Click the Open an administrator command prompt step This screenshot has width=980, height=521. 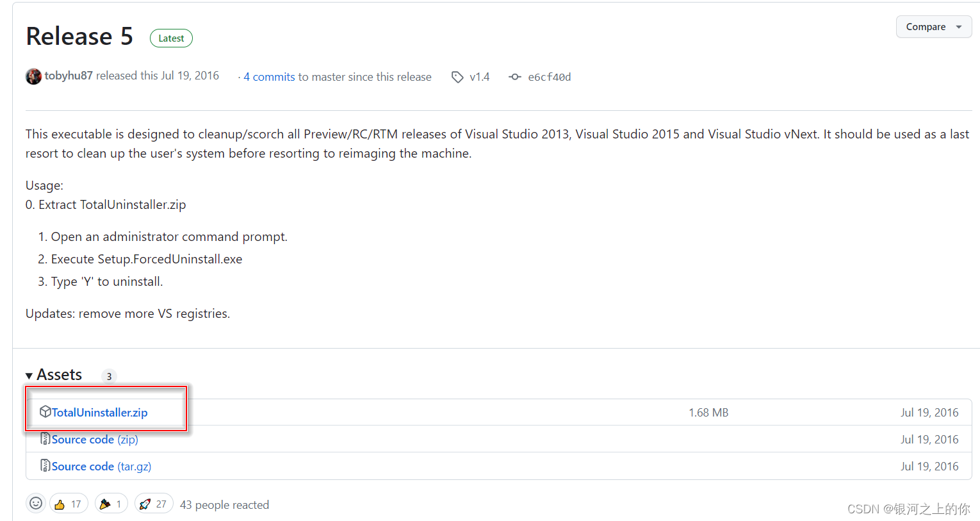pos(169,236)
